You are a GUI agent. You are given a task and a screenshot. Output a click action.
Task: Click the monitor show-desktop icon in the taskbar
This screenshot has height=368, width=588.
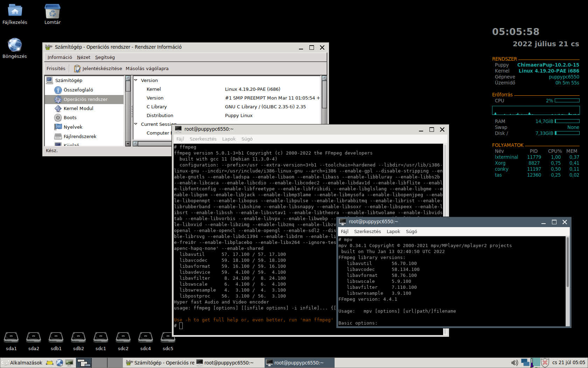click(69, 363)
